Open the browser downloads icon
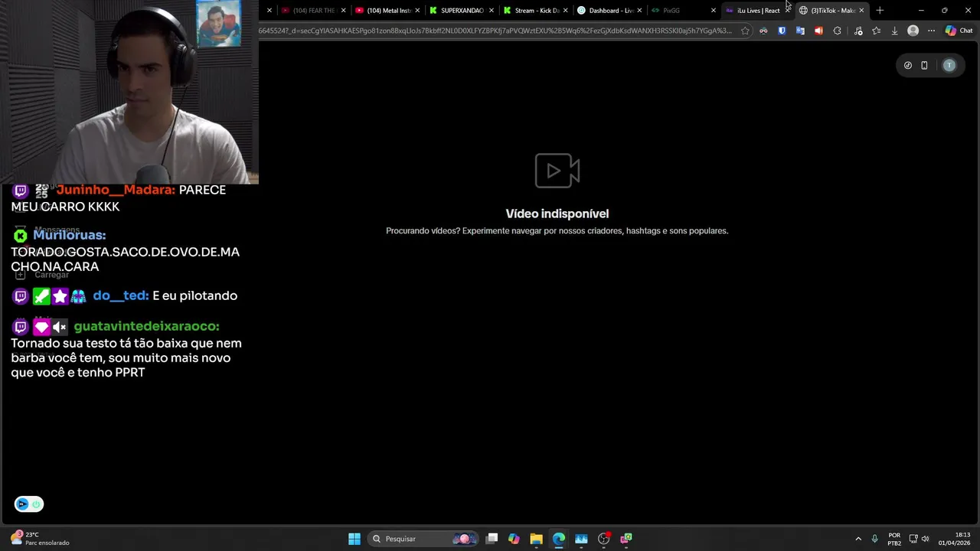Image resolution: width=980 pixels, height=551 pixels. [x=894, y=31]
